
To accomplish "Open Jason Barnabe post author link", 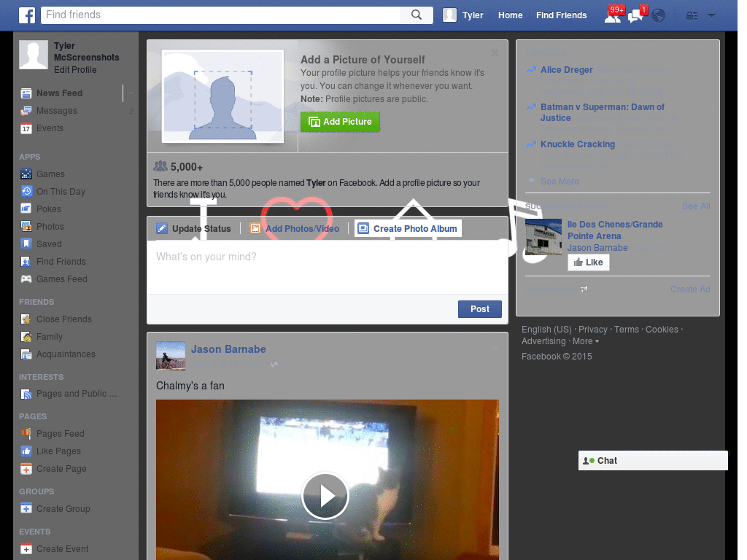I will coord(228,349).
